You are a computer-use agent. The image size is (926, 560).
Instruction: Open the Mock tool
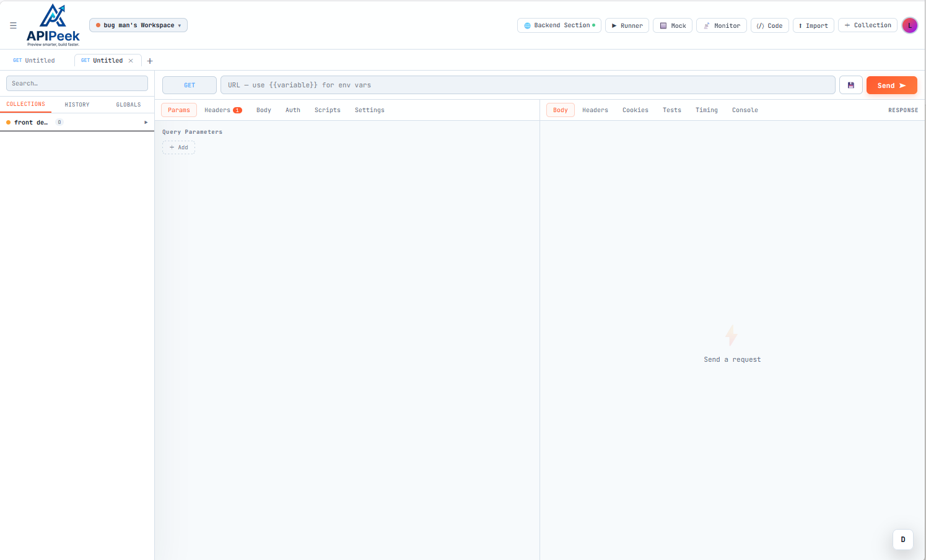pos(673,25)
